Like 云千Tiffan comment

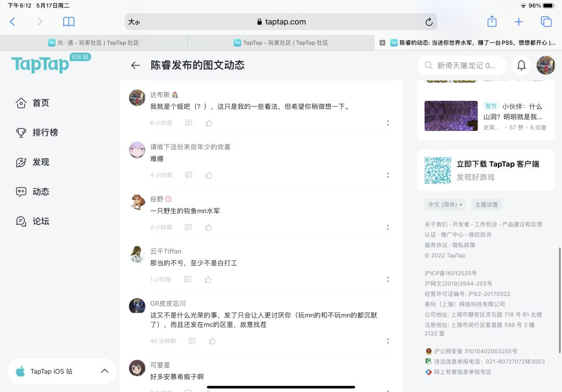[208, 279]
